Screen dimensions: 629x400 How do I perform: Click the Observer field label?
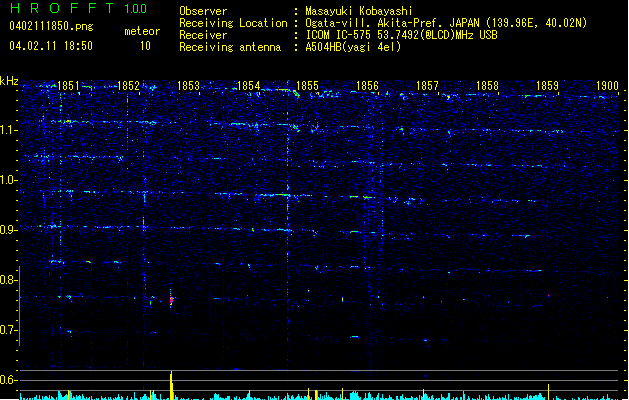(x=203, y=11)
